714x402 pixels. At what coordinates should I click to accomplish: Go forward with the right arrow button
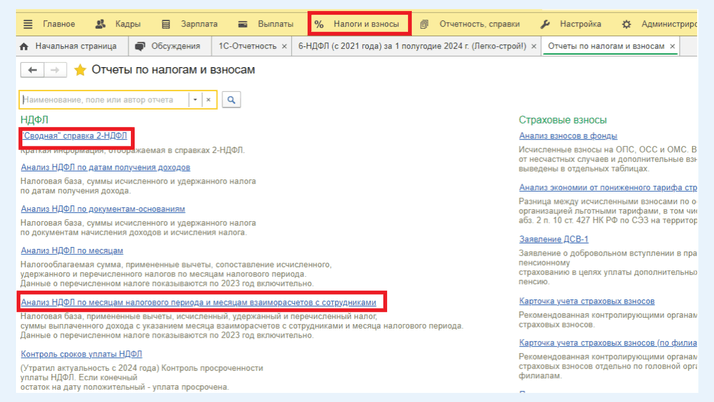click(55, 70)
